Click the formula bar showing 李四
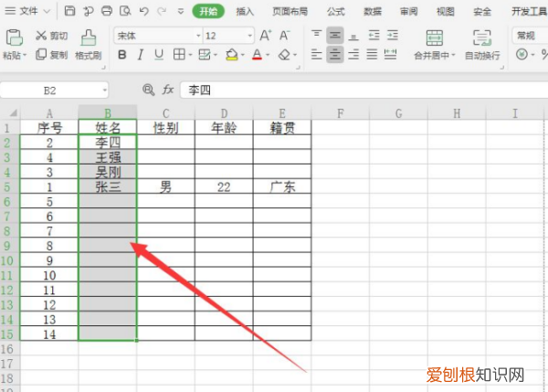548x392 pixels. (364, 90)
